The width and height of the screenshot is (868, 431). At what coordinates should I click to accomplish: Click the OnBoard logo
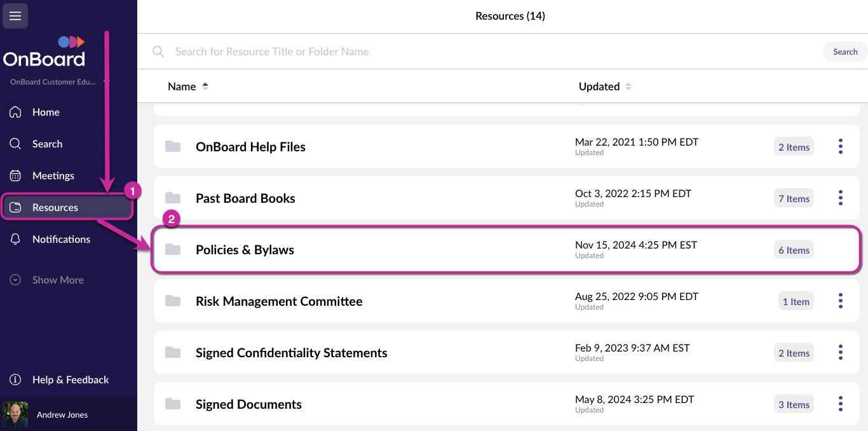(44, 53)
